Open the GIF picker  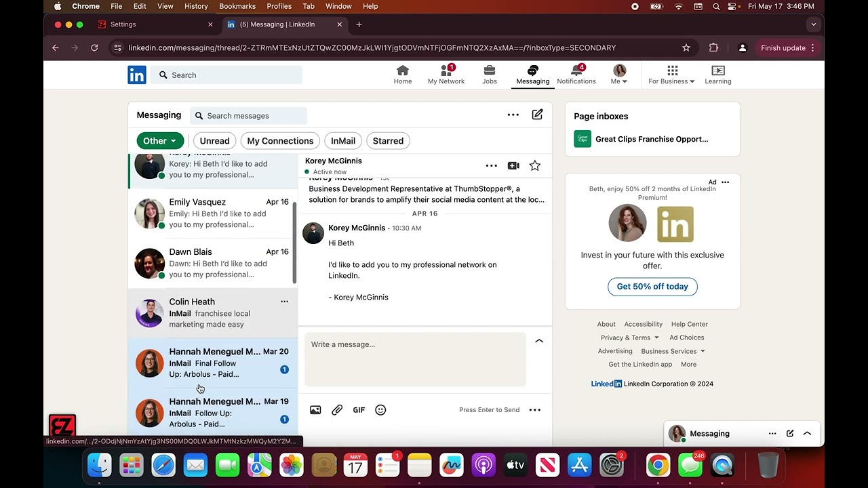point(359,410)
